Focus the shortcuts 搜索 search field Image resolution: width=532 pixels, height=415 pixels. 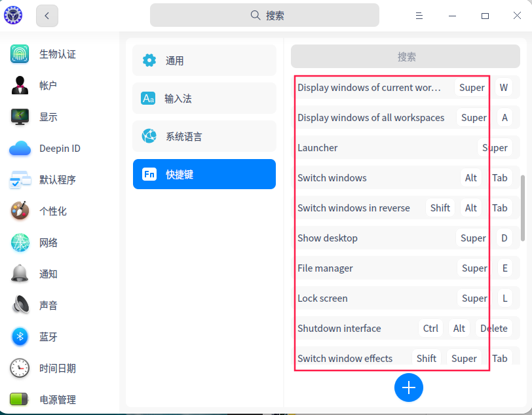pyautogui.click(x=406, y=57)
